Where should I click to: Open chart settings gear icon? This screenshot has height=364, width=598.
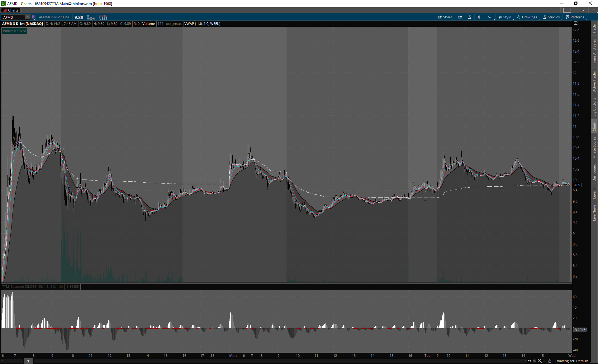tap(479, 17)
